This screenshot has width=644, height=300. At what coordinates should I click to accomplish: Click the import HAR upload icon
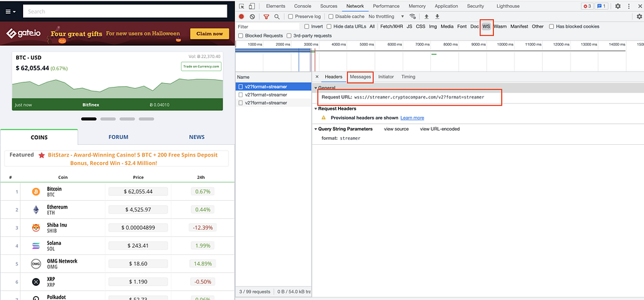[x=426, y=16]
